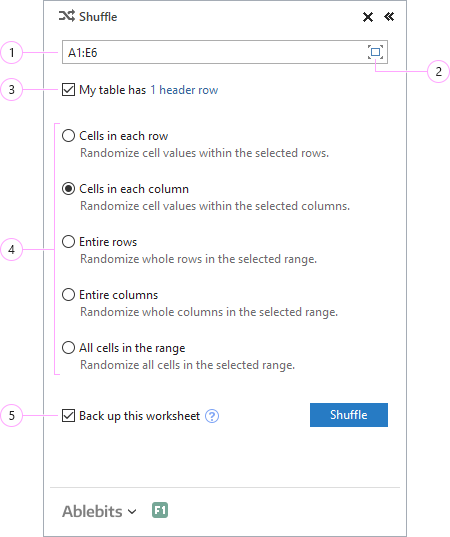This screenshot has width=450, height=537.
Task: Click the dropdown chevron next to Ablebits
Action: tap(132, 512)
